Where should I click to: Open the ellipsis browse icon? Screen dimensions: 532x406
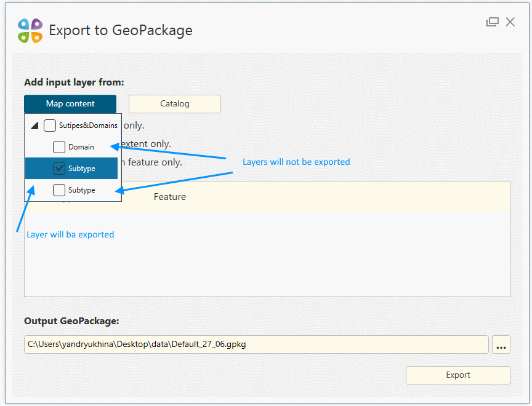(x=501, y=344)
